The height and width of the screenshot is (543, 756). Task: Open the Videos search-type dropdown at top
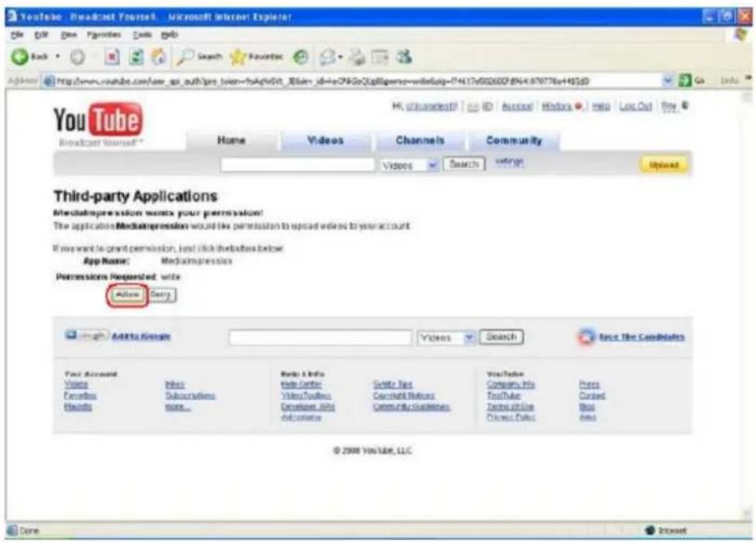(409, 166)
